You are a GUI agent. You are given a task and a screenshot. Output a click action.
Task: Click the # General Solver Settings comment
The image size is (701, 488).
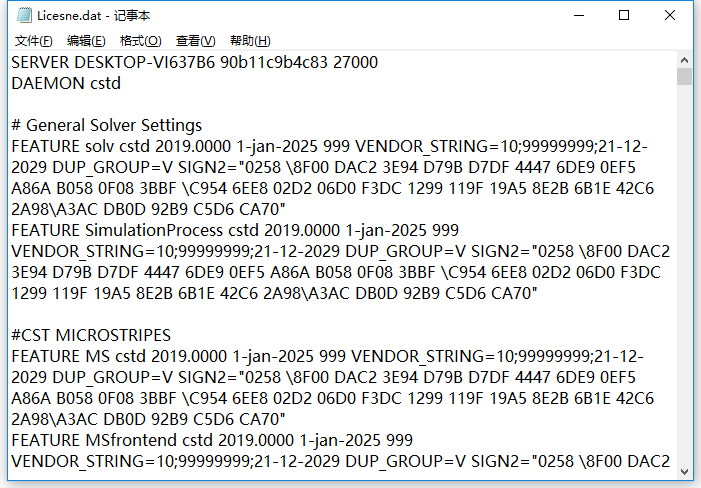[106, 125]
